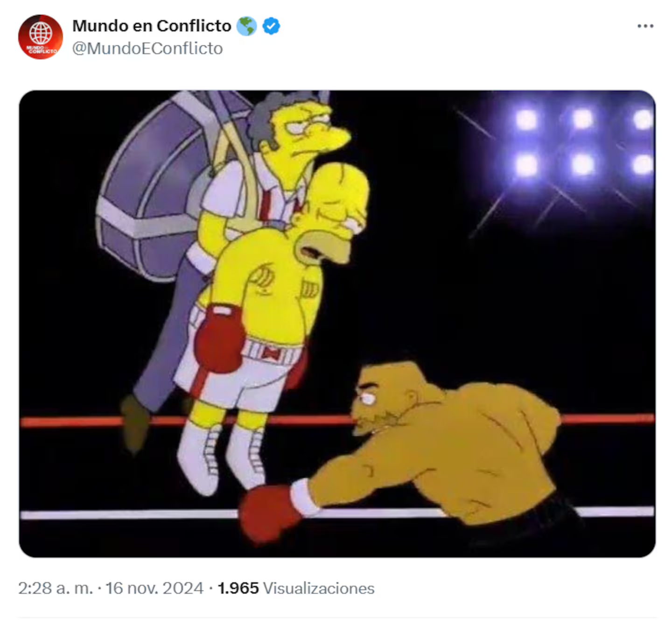
Task: Open the Mundo en Conflicto display name
Action: tap(152, 26)
